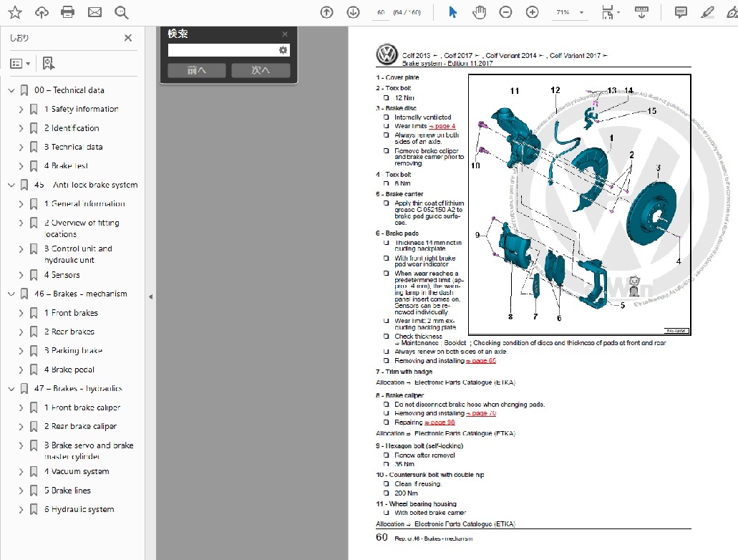Open search settings gear icon
Viewport: 738px width, 560px height.
point(283,50)
